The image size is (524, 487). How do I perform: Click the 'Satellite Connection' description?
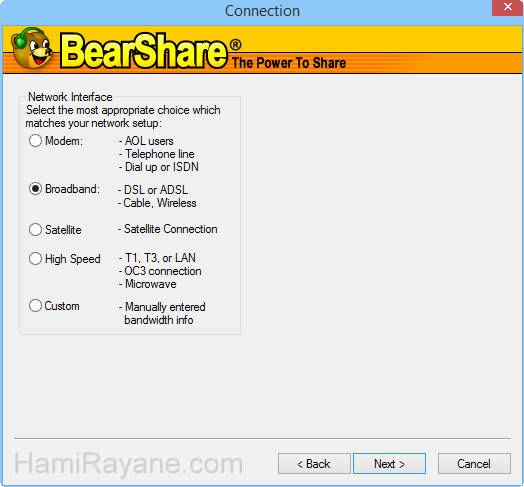[x=170, y=229]
